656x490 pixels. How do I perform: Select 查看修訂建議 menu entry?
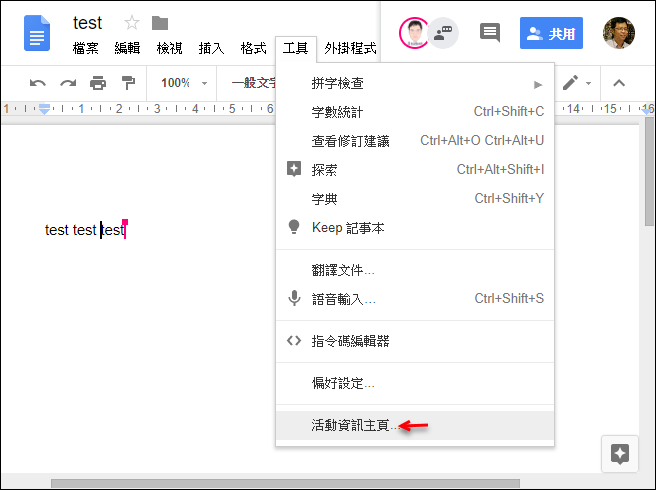point(415,141)
